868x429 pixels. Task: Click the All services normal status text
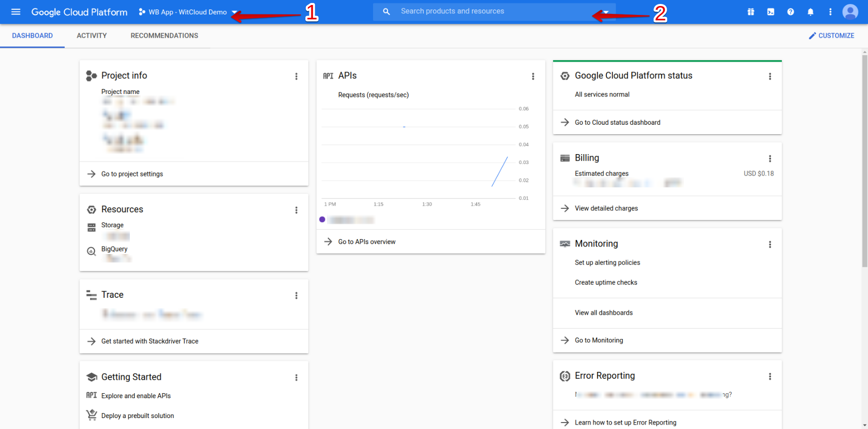click(x=602, y=94)
